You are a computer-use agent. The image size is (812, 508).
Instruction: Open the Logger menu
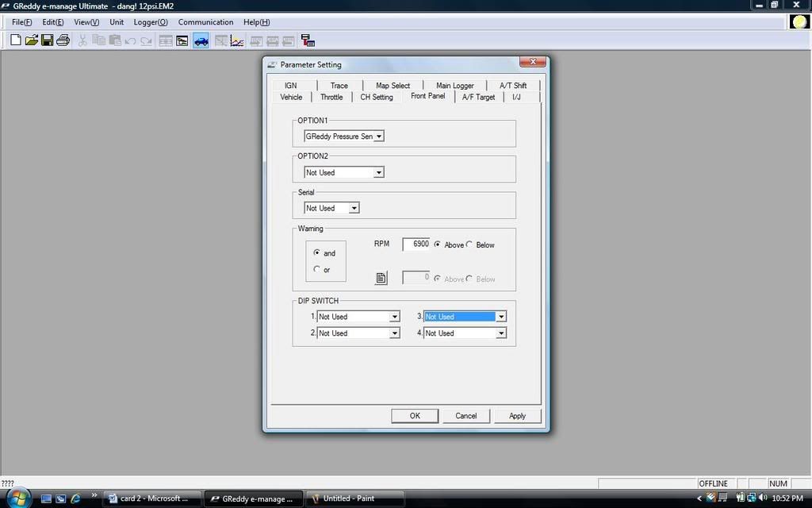click(151, 22)
